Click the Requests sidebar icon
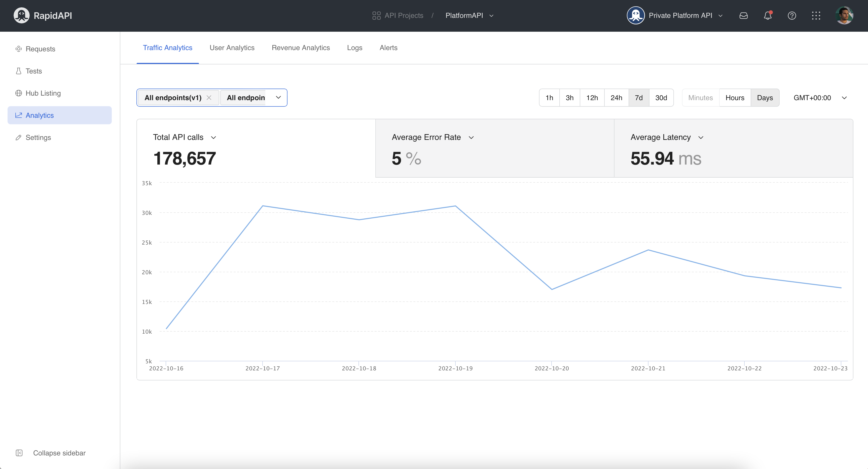This screenshot has height=469, width=868. pos(19,49)
